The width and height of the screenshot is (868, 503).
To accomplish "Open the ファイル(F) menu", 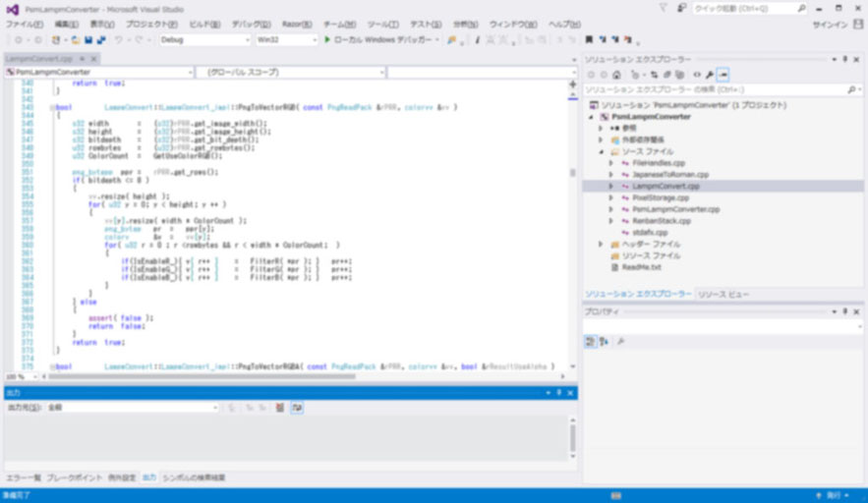I will click(x=25, y=25).
